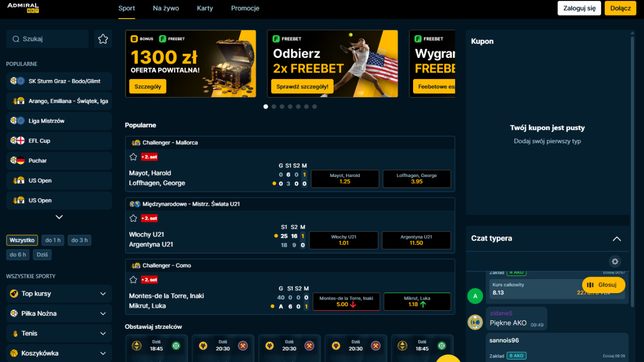Filter events to do 3 h
Image resolution: width=644 pixels, height=362 pixels.
(x=79, y=240)
